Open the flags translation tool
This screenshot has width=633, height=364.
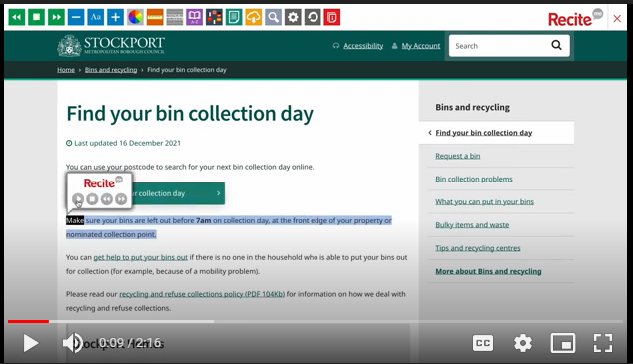214,17
